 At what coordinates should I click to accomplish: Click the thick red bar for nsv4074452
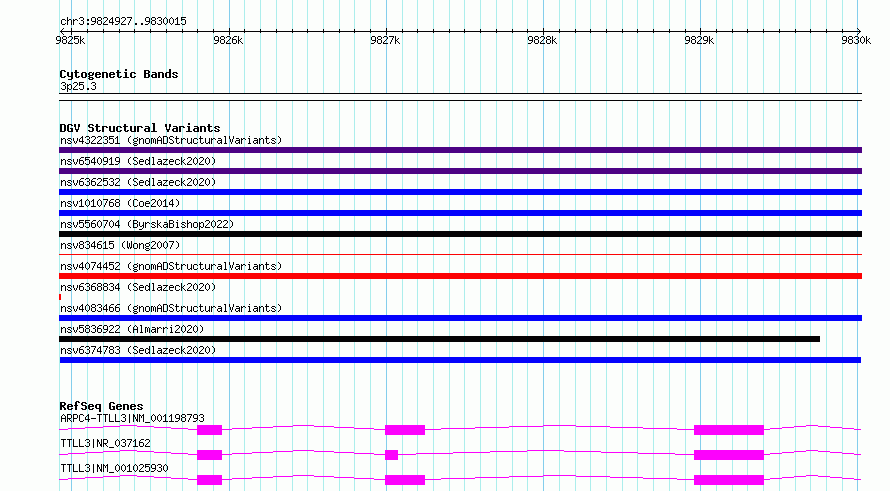pyautogui.click(x=460, y=276)
